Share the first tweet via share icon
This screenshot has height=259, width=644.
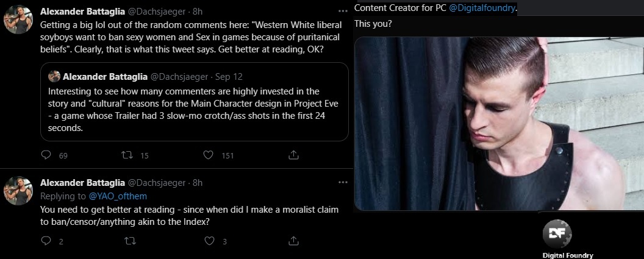[293, 155]
